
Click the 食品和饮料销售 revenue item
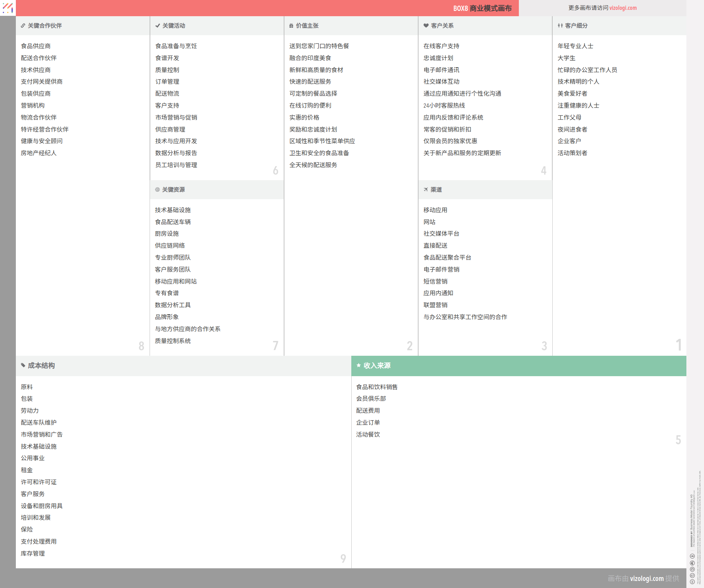coord(377,387)
